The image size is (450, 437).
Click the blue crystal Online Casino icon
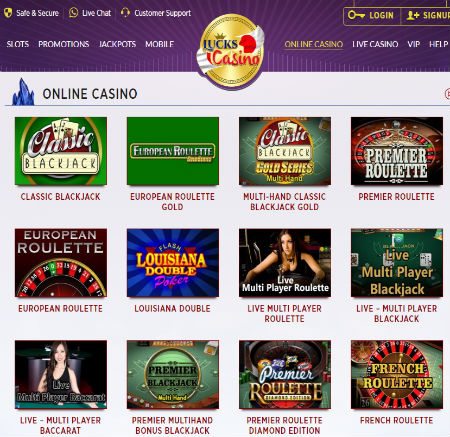click(23, 92)
